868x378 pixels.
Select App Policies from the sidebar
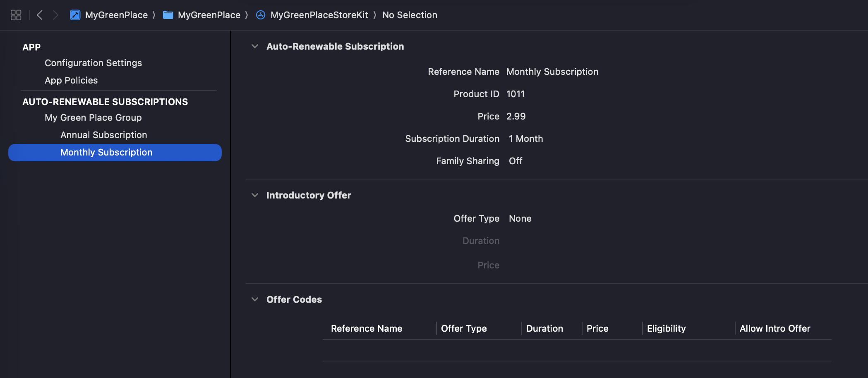tap(71, 80)
